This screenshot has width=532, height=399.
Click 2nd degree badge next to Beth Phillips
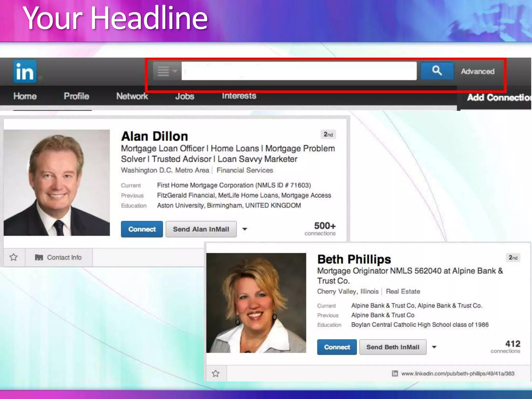click(x=513, y=258)
